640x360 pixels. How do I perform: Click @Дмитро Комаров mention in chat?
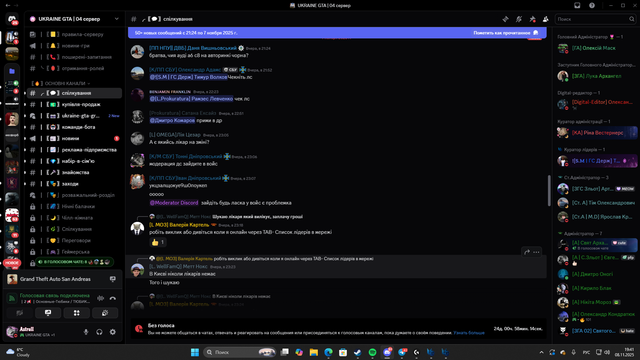point(172,120)
